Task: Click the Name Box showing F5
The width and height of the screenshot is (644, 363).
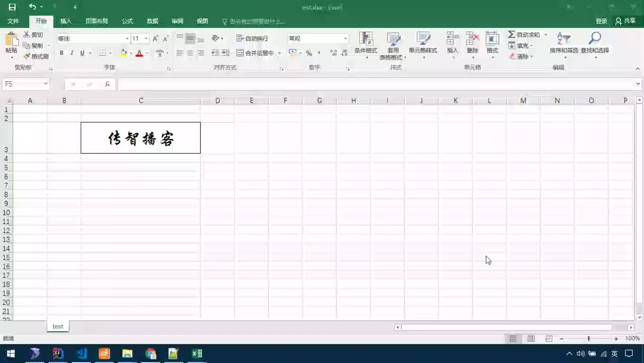Action: tap(26, 84)
